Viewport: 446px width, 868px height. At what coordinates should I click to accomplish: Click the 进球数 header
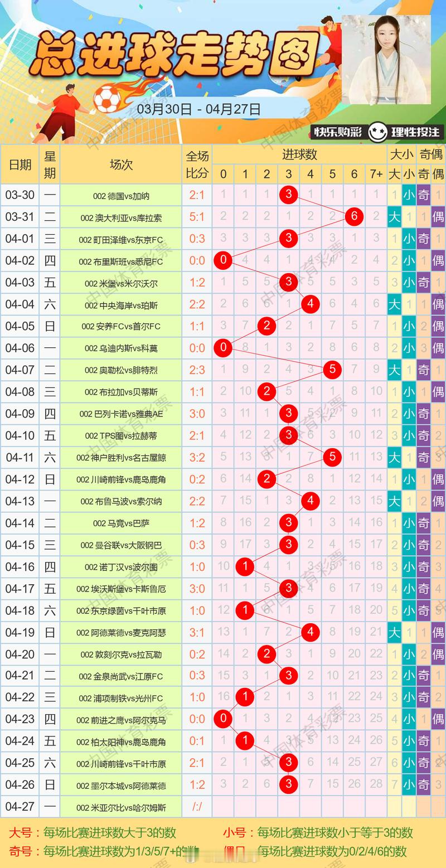(x=299, y=154)
